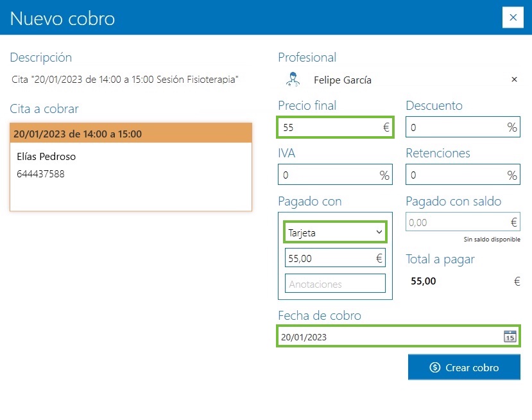Screen dimensions: 532x420
Task: Click the euro symbol in Precio final field
Action: point(384,127)
